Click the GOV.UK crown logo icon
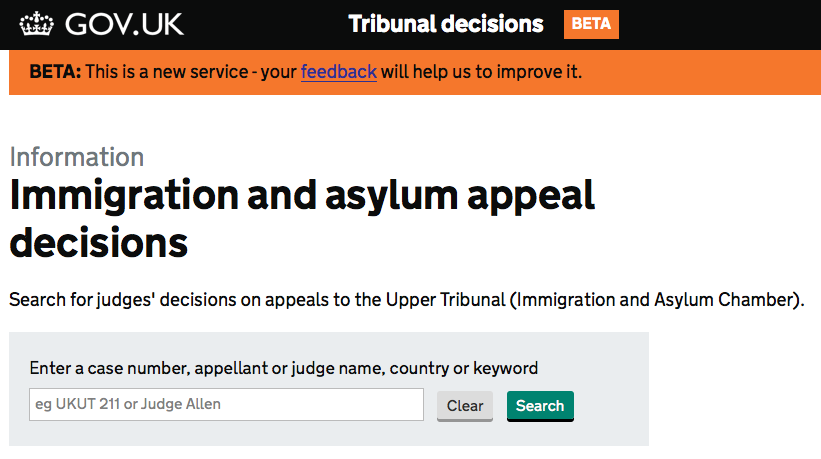Viewport: 821px width, 459px height. (x=37, y=24)
